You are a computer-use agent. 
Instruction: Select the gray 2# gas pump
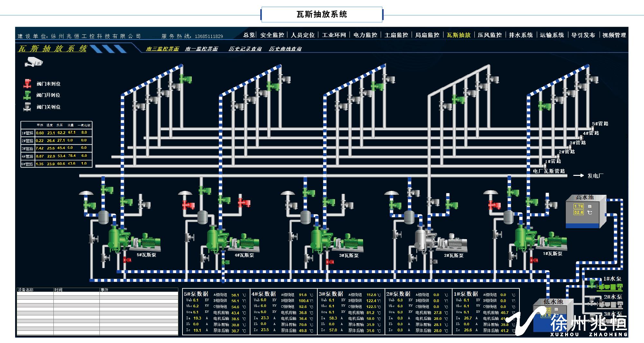441,241
